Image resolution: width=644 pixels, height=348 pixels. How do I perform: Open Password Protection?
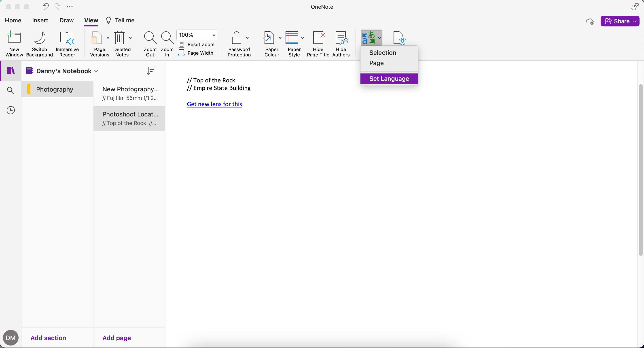pos(236,44)
